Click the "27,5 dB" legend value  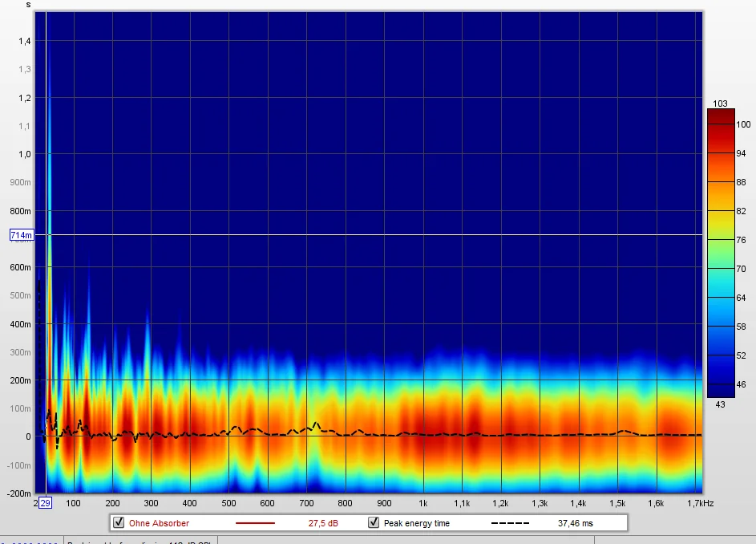pyautogui.click(x=323, y=523)
